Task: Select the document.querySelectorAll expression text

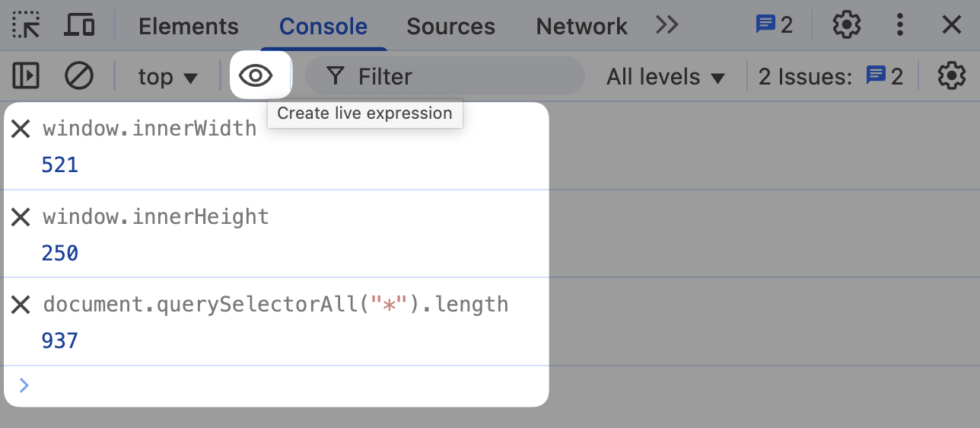Action: [275, 305]
